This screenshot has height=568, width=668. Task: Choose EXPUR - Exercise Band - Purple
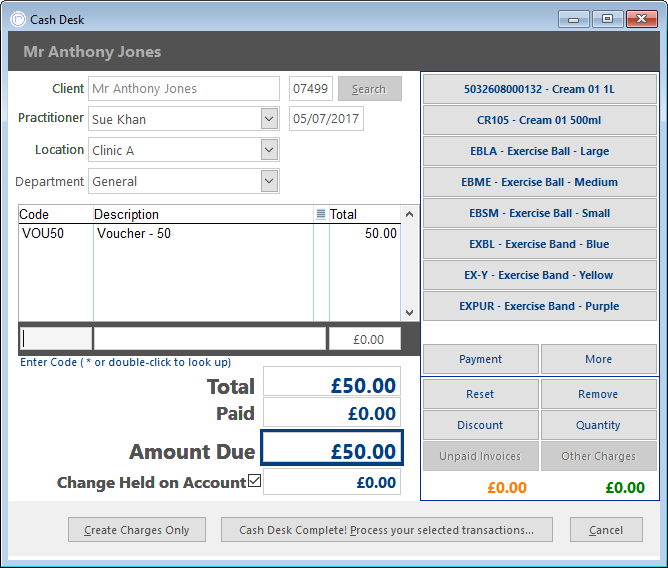click(539, 306)
